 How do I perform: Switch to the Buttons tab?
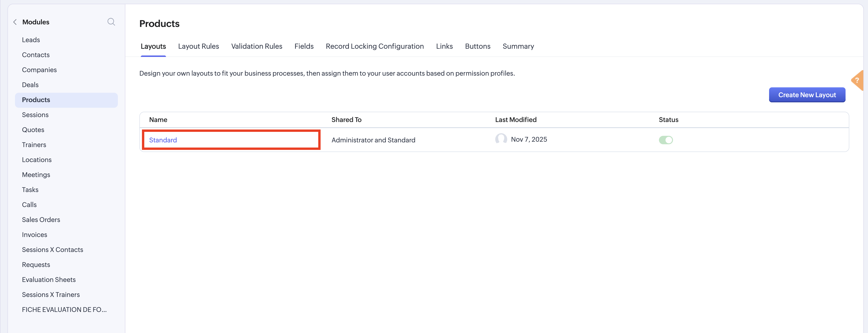477,46
